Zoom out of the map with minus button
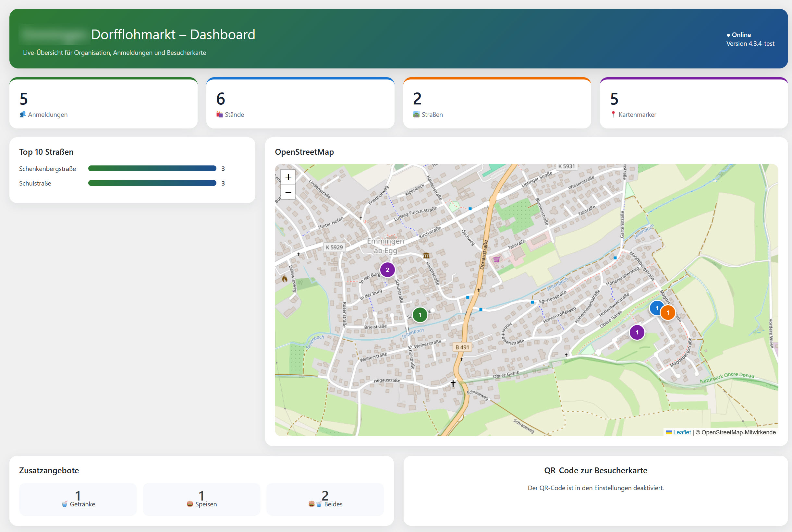792x532 pixels. tap(288, 192)
